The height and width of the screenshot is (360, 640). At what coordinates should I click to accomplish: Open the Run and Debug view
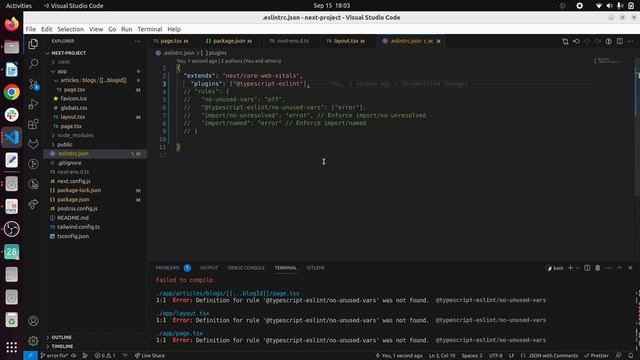click(x=33, y=104)
